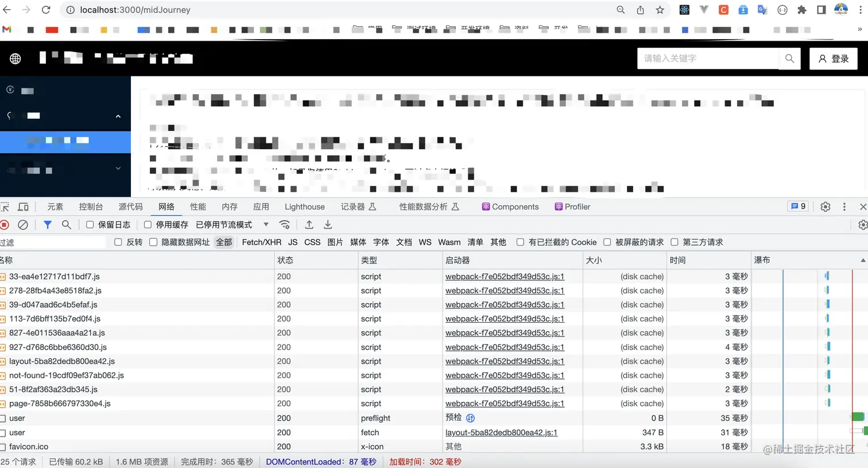Screen dimensions: 868x468
Task: Expand the collapsed lower sidebar menu group
Action: point(118,169)
